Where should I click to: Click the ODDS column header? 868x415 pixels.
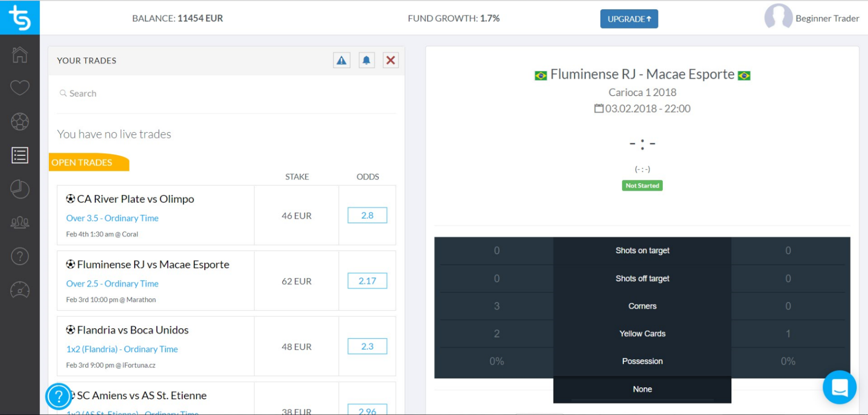coord(368,176)
